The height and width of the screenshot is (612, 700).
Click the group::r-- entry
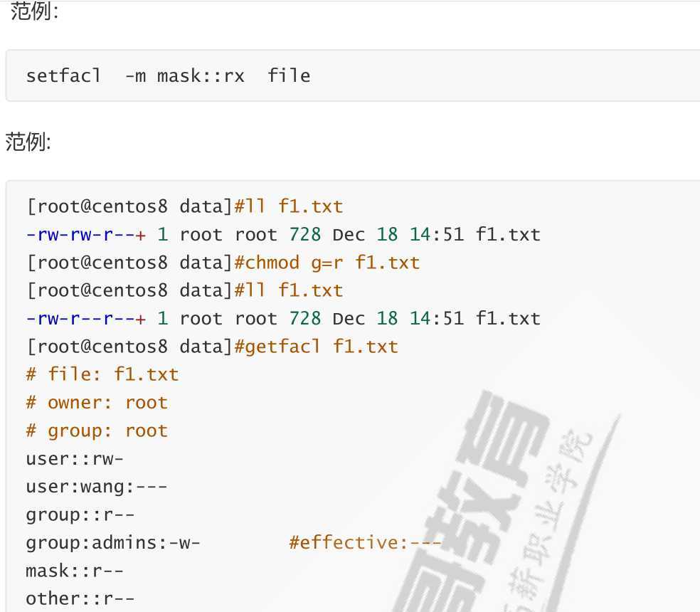point(80,515)
